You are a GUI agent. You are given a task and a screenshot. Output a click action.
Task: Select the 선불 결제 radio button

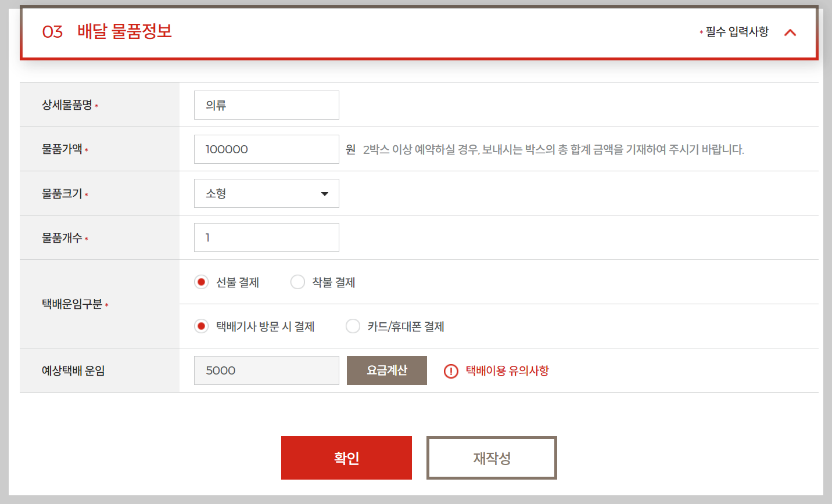point(201,282)
